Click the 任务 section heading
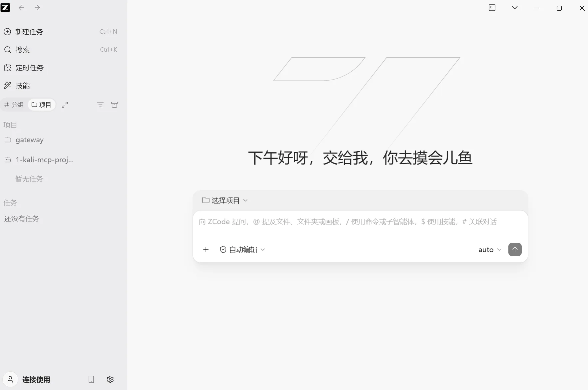This screenshot has width=588, height=390. tap(10, 203)
